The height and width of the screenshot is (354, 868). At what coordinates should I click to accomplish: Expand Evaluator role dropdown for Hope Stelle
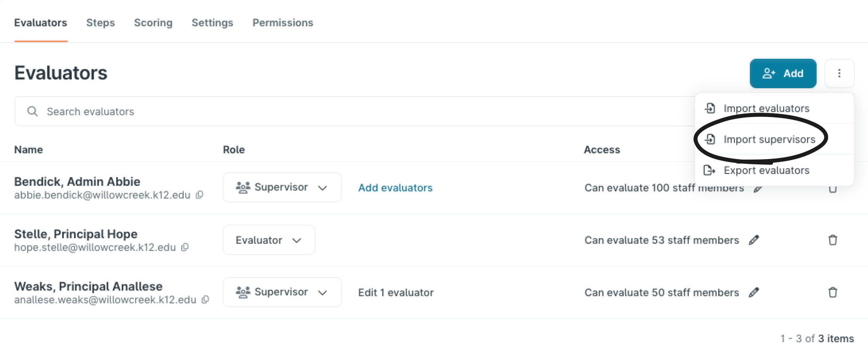(x=269, y=240)
